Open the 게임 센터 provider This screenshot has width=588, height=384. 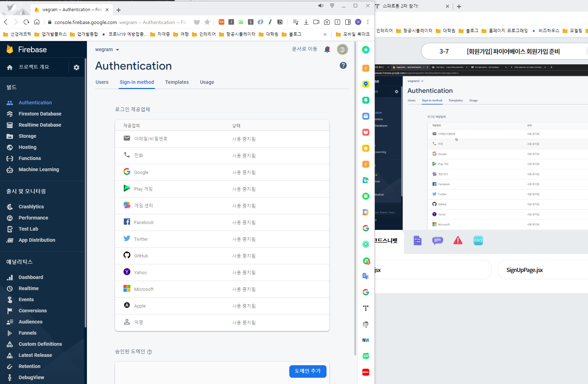222,206
